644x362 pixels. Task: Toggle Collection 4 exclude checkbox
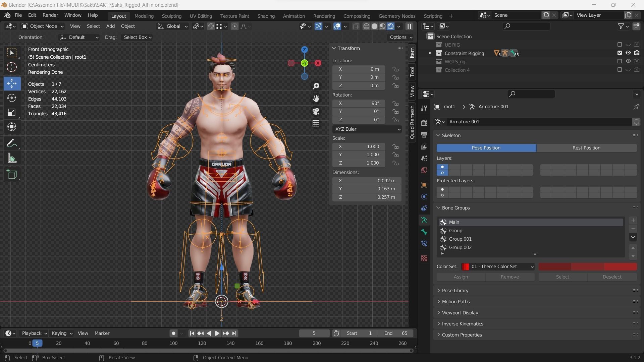tap(620, 70)
